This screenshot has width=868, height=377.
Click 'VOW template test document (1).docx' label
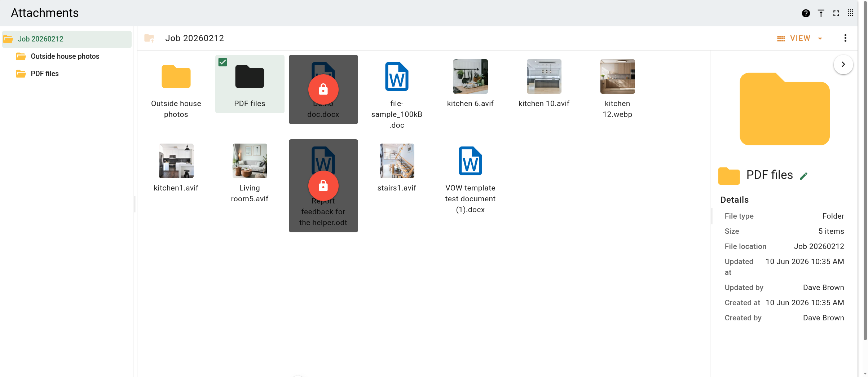pyautogui.click(x=470, y=199)
